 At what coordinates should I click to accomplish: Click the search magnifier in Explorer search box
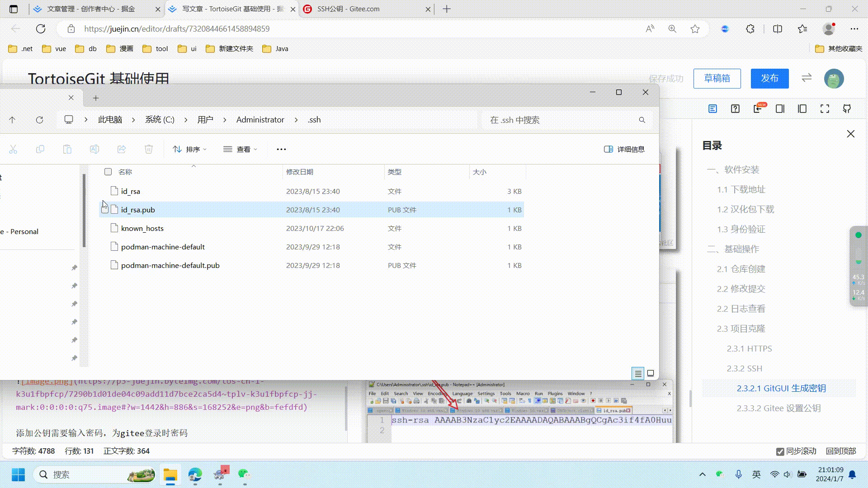[642, 120]
